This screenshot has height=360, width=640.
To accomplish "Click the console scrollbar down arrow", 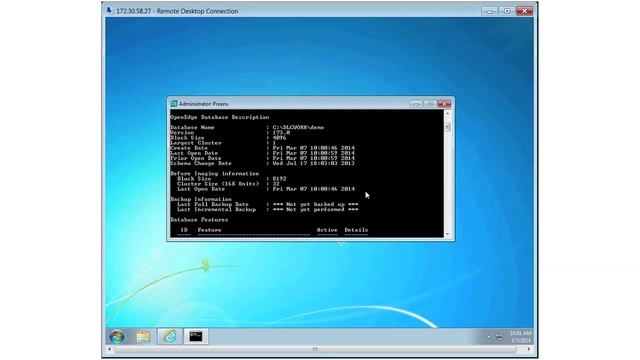I will [448, 234].
